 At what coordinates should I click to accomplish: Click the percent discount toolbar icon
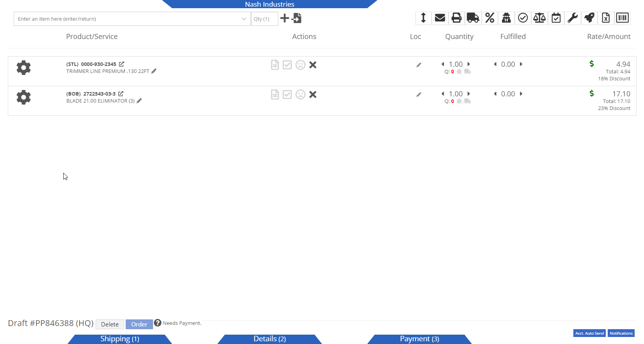(490, 18)
